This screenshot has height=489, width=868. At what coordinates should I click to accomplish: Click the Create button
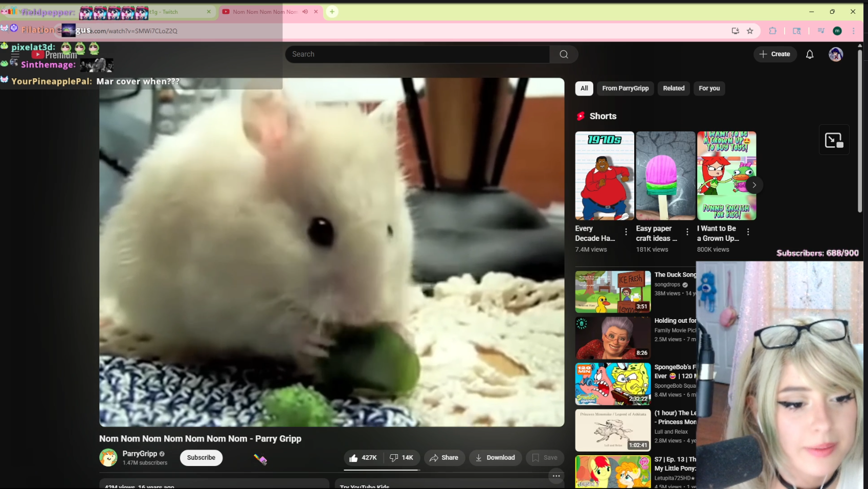point(775,54)
